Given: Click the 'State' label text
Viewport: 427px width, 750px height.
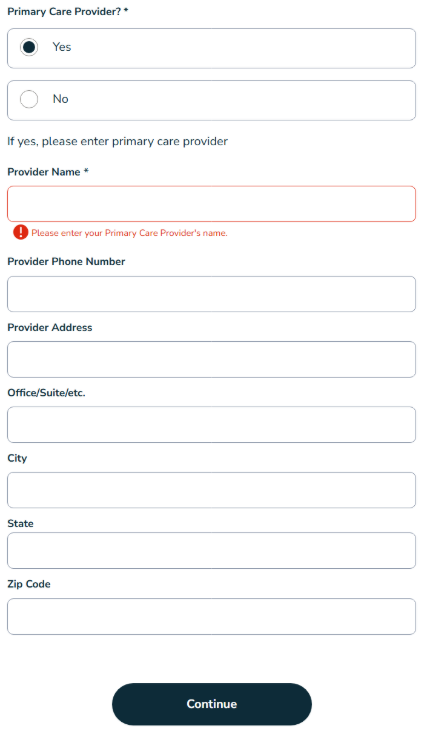Looking at the screenshot, I should (21, 524).
